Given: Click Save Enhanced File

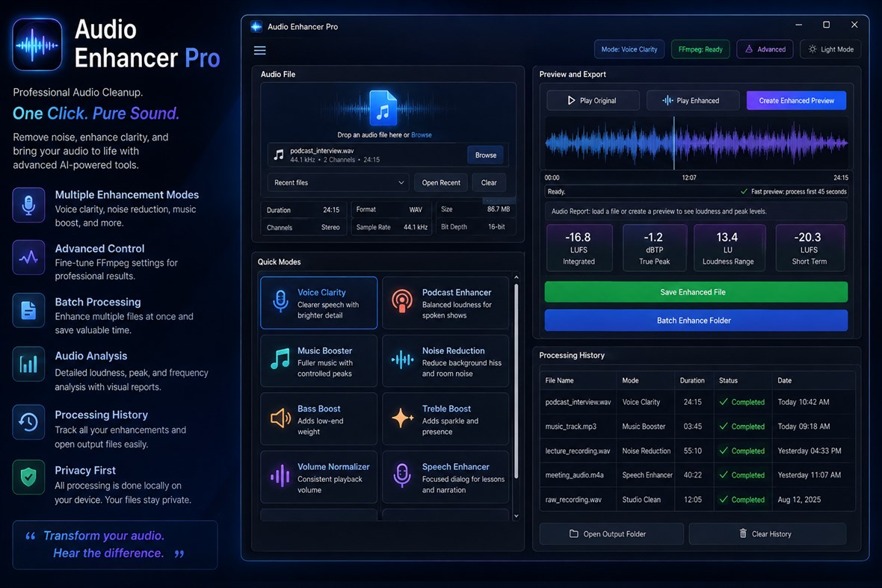Looking at the screenshot, I should click(696, 292).
